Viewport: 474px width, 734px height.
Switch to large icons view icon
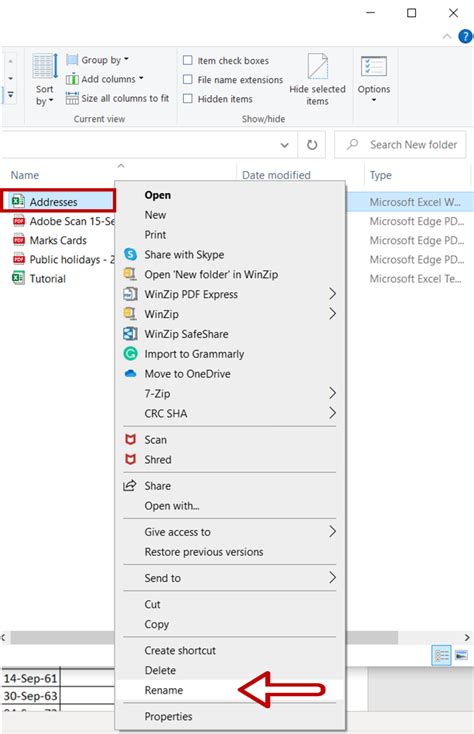(461, 655)
